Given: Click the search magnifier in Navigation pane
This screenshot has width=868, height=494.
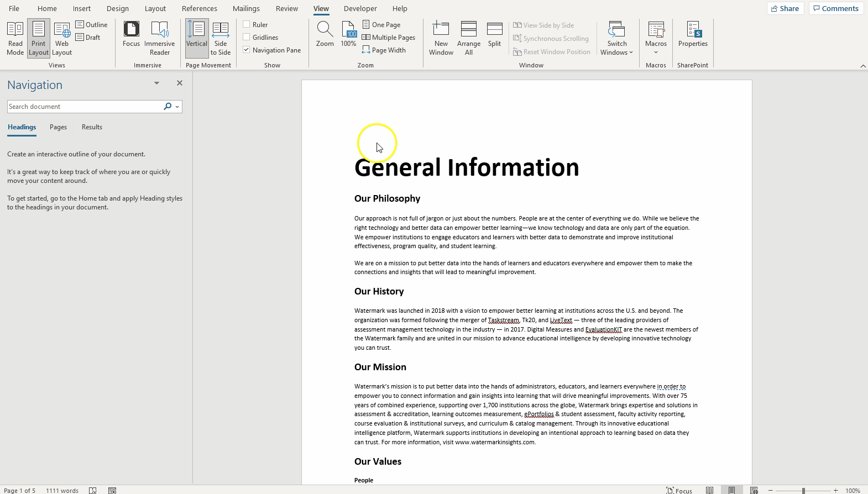Looking at the screenshot, I should click(x=168, y=107).
